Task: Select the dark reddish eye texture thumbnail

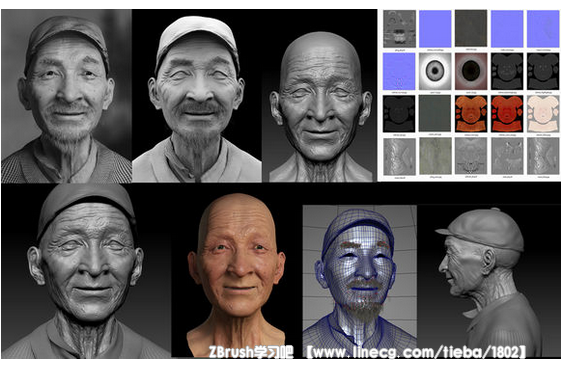Action: point(471,71)
